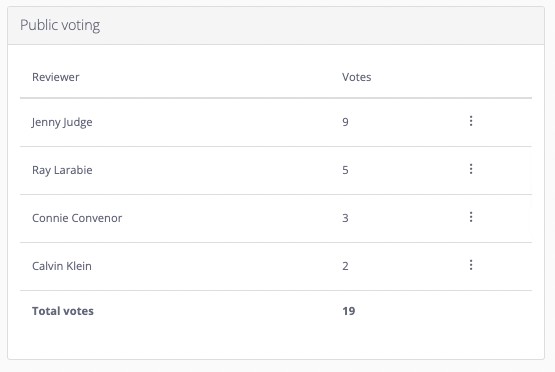Click the Total votes label
Image resolution: width=555 pixels, height=372 pixels.
pyautogui.click(x=63, y=311)
